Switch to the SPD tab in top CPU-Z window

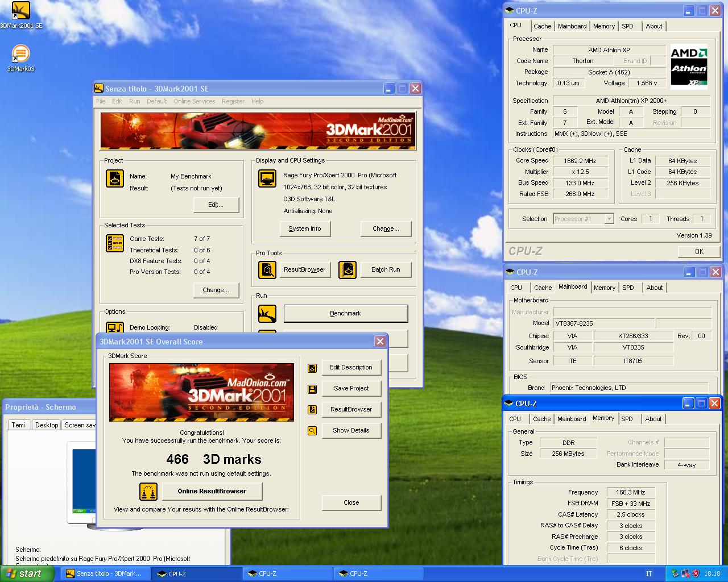click(627, 26)
